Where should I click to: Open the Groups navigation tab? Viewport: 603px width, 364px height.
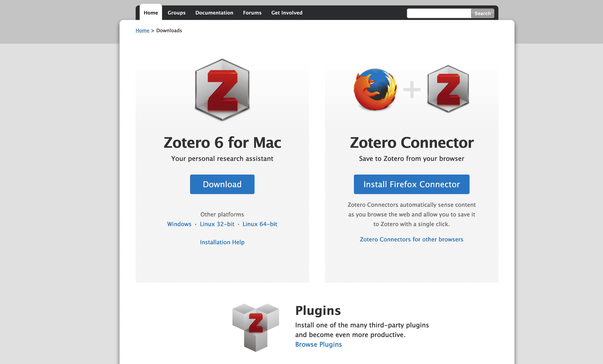[177, 12]
